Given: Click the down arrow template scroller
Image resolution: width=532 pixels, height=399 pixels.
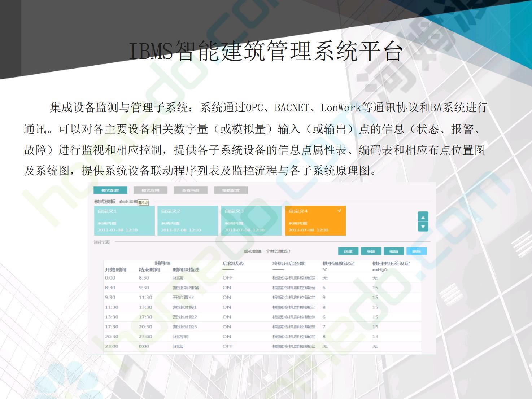Looking at the screenshot, I should tap(423, 227).
